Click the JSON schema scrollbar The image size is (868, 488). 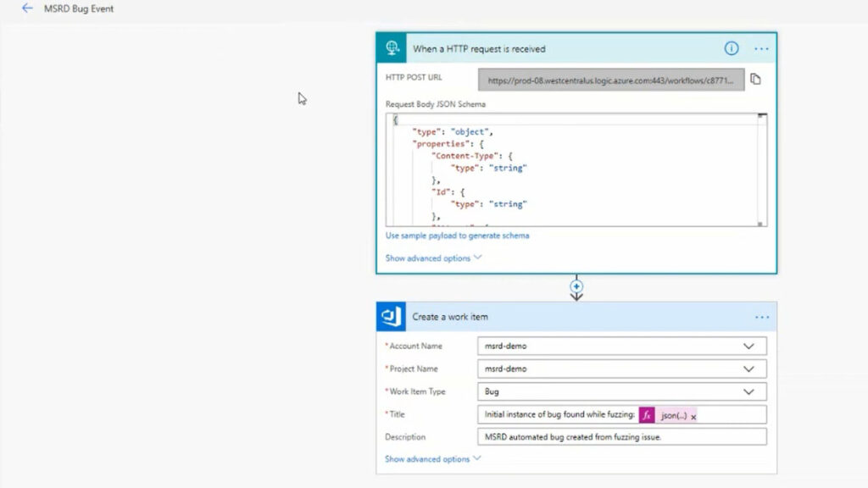762,169
